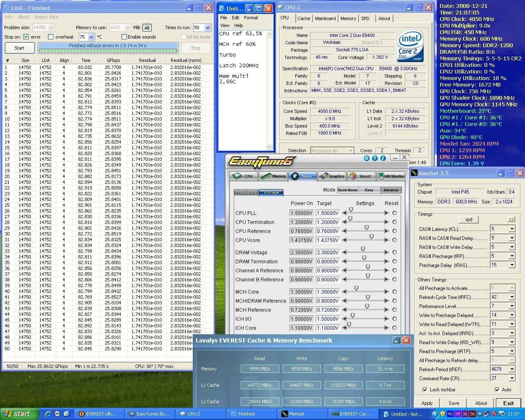Screen dimensions: 525x420
Task: Click the yellow security shield tray icon
Action: click(x=443, y=414)
